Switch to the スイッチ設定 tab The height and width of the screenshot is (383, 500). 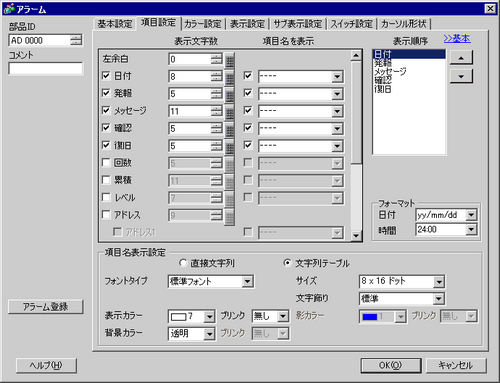pyautogui.click(x=352, y=24)
